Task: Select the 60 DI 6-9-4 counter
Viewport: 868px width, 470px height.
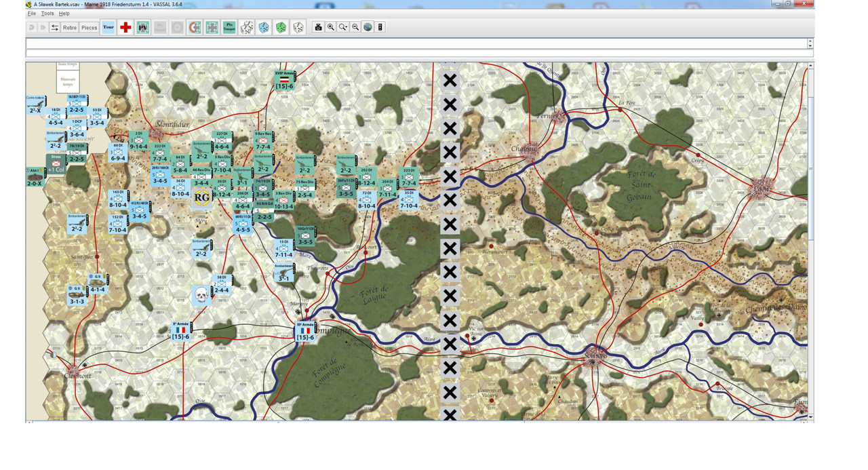Action: tap(118, 153)
